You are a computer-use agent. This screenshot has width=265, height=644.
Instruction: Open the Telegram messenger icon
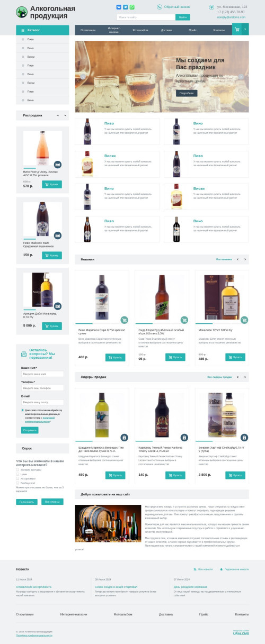pos(126,7)
